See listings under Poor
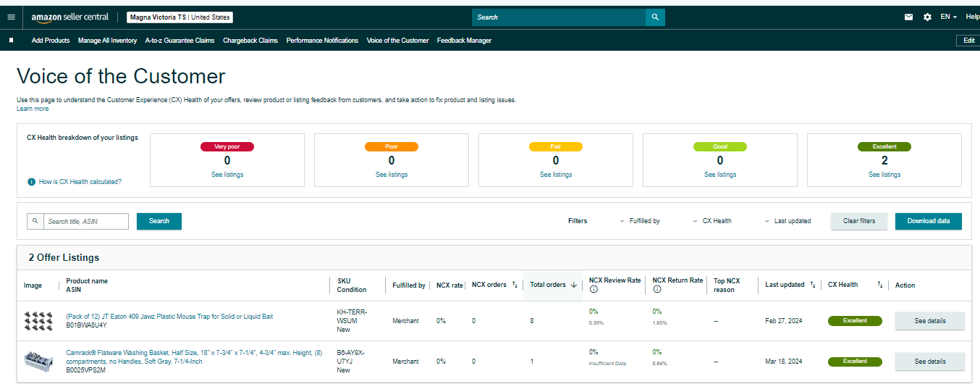 392,175
